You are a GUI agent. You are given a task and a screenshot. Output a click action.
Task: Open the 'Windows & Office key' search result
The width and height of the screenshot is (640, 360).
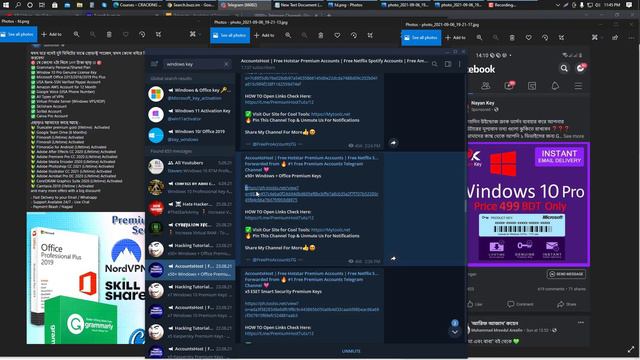tap(190, 94)
